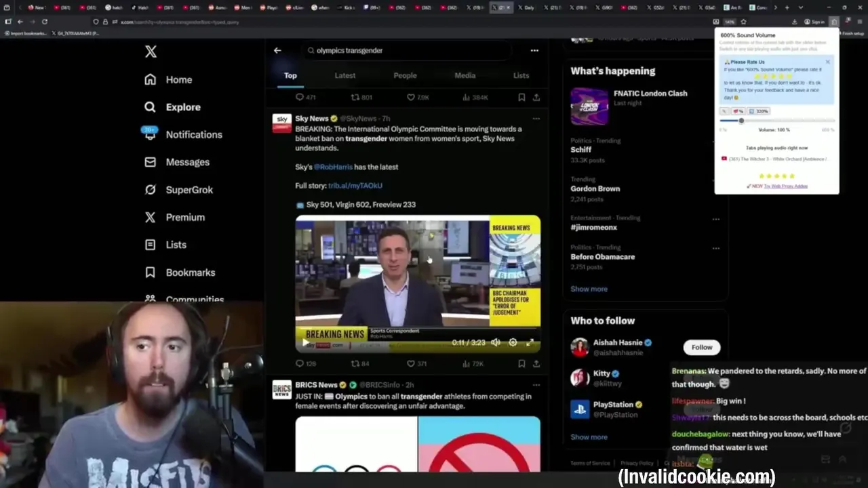Switch to The Witcher 3 audio tab
868x488 pixels.
point(776,159)
